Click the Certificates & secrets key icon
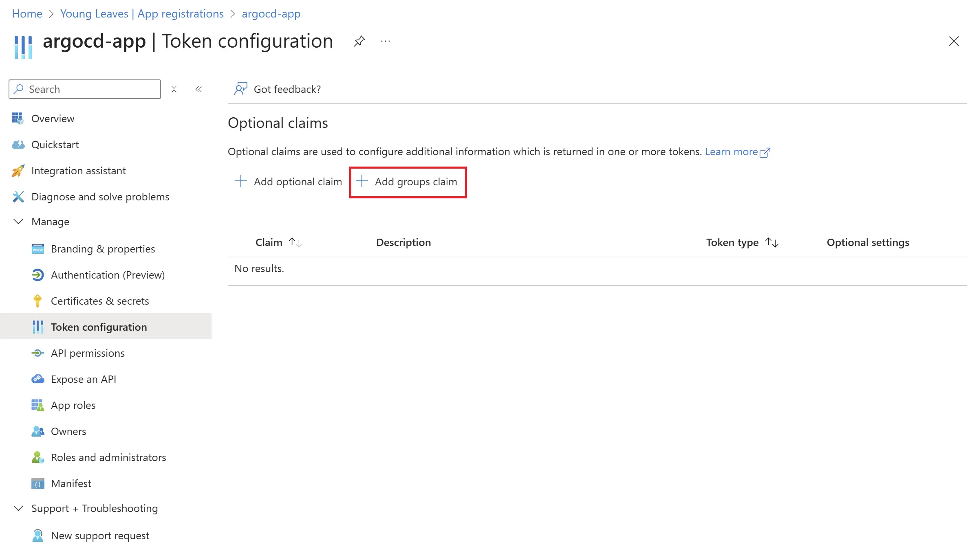This screenshot has height=560, width=974. point(37,301)
